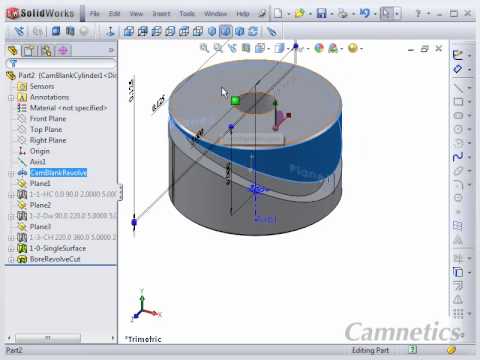Click the Print icon
The height and width of the screenshot is (360, 480).
tap(342, 13)
